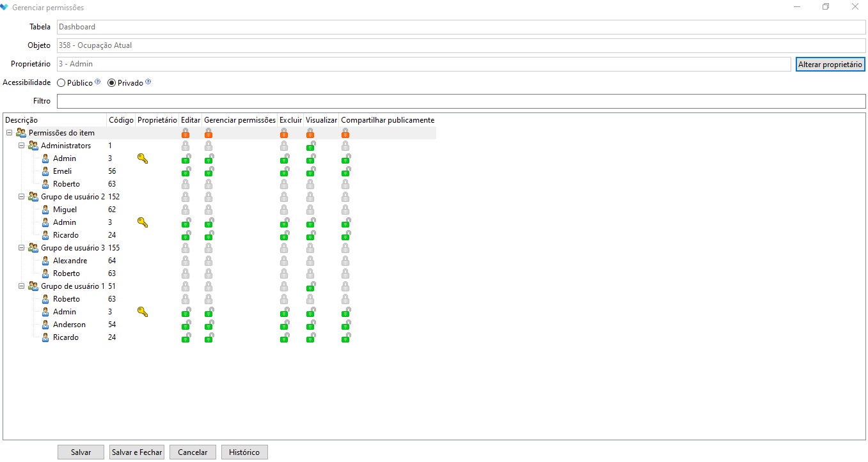The image size is (868, 462).
Task: Sort by the Código column header
Action: (121, 120)
